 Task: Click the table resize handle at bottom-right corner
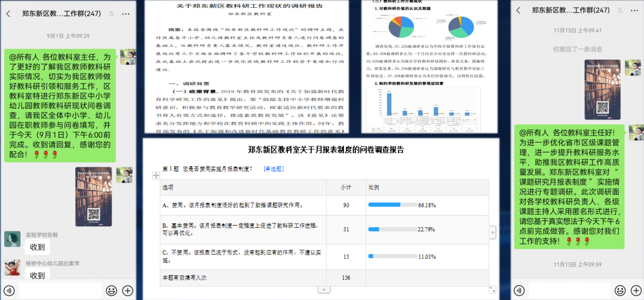coord(492,289)
